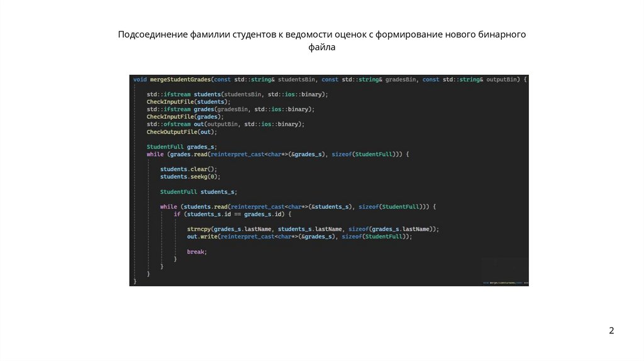
Task: Click the "while (grades.read(" loop line
Action: click(x=277, y=155)
